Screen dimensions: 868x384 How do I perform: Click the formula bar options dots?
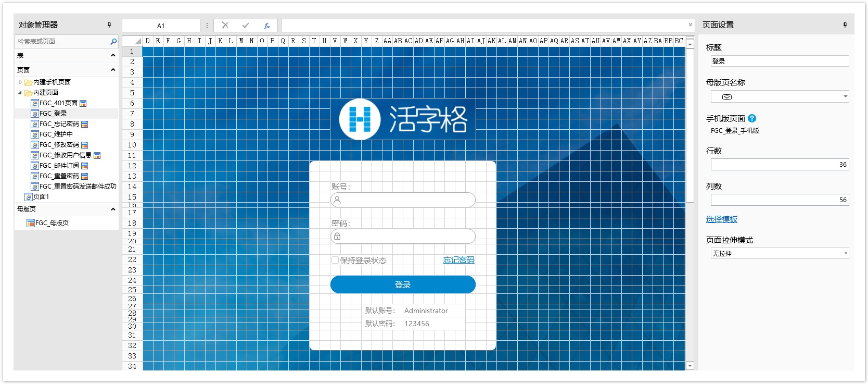(x=207, y=26)
